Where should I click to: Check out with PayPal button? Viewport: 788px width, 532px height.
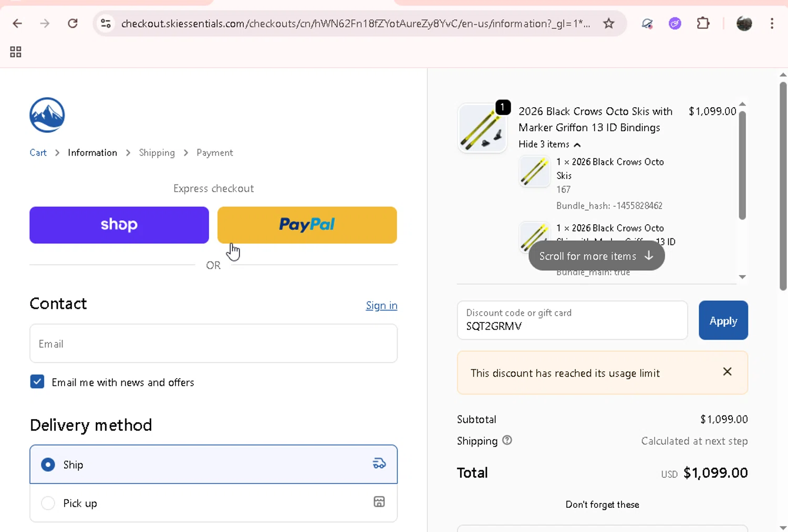coord(307,225)
